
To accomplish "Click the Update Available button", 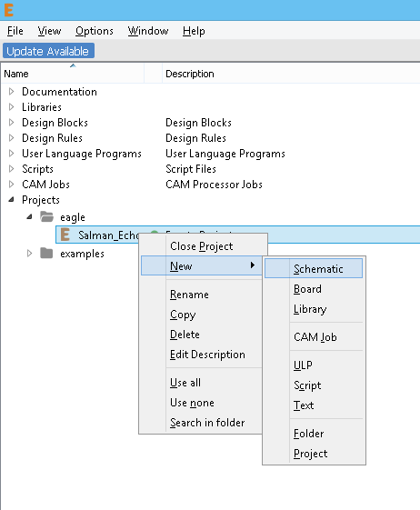I will click(x=48, y=51).
